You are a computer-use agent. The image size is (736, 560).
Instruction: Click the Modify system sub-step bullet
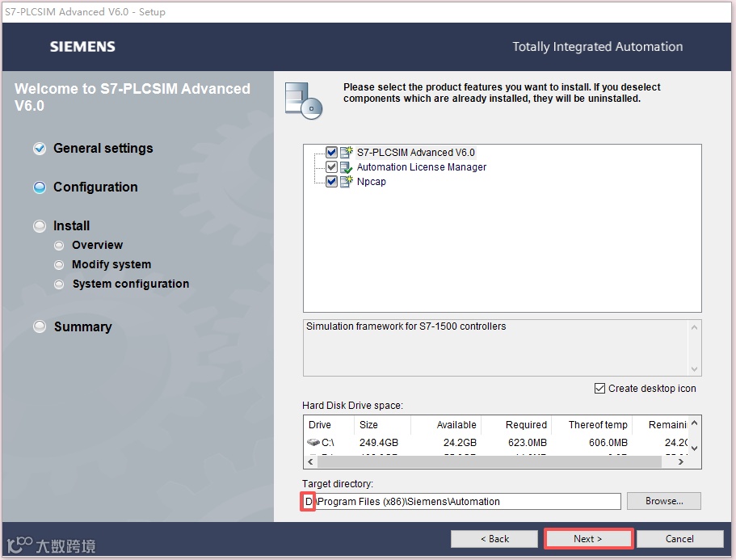point(59,265)
